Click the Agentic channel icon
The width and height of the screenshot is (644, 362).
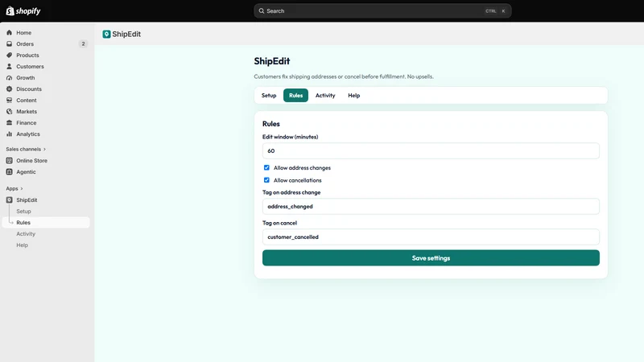click(9, 172)
